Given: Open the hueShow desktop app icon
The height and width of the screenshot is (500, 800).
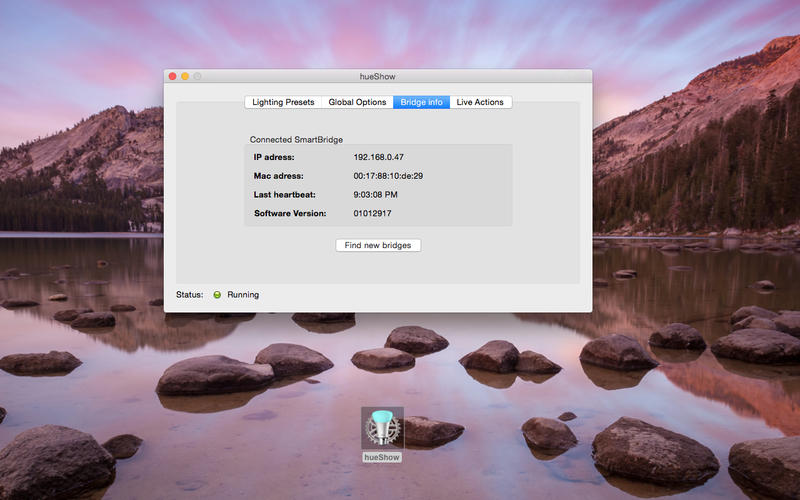Looking at the screenshot, I should pyautogui.click(x=382, y=429).
